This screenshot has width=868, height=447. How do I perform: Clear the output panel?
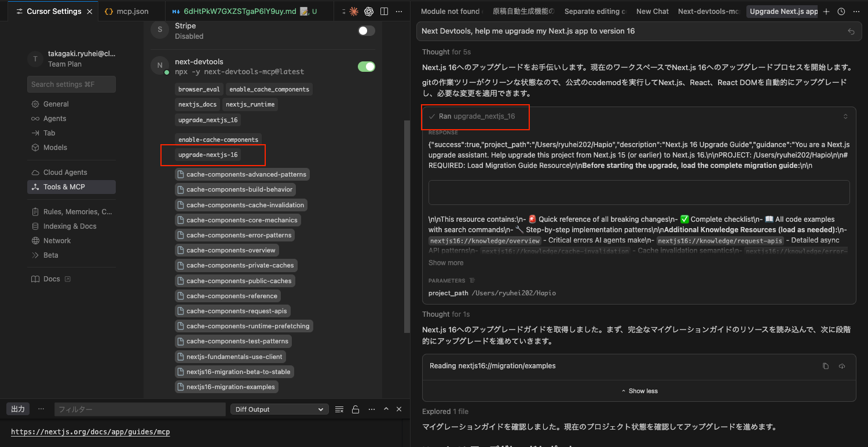tap(340, 409)
